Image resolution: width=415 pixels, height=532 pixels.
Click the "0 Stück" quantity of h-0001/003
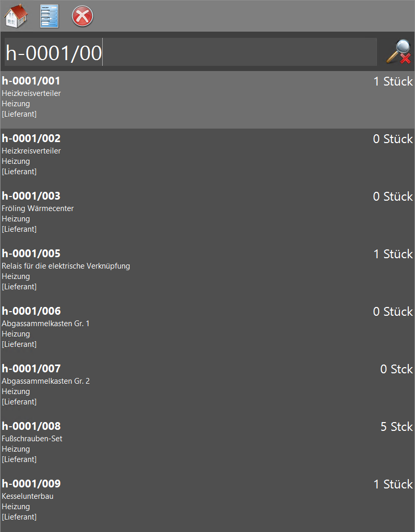[393, 197]
